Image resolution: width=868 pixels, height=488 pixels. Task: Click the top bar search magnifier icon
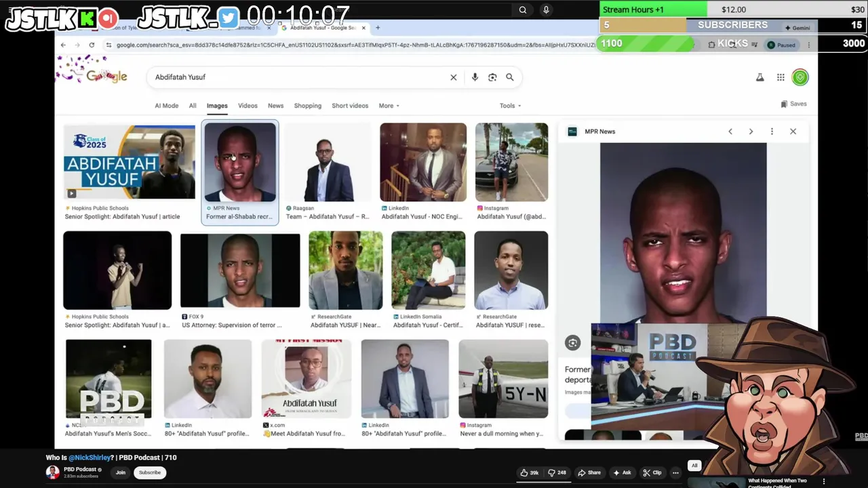(523, 10)
